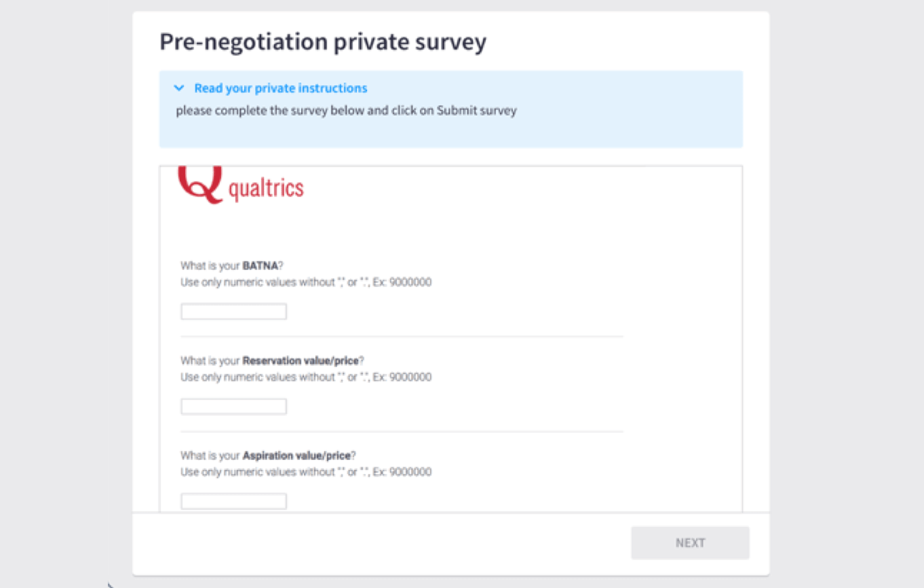Screen dimensions: 924x588
Task: Click the "Read your private instructions" link
Action: pos(280,88)
